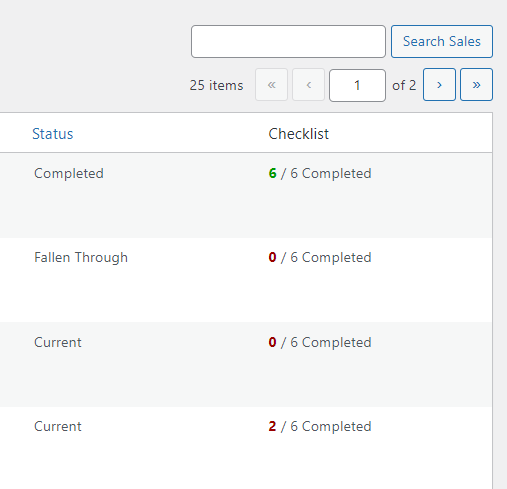Screen dimensions: 507x489
Task: Click Fallen Through row's 0 / 6 checklist
Action: point(320,257)
